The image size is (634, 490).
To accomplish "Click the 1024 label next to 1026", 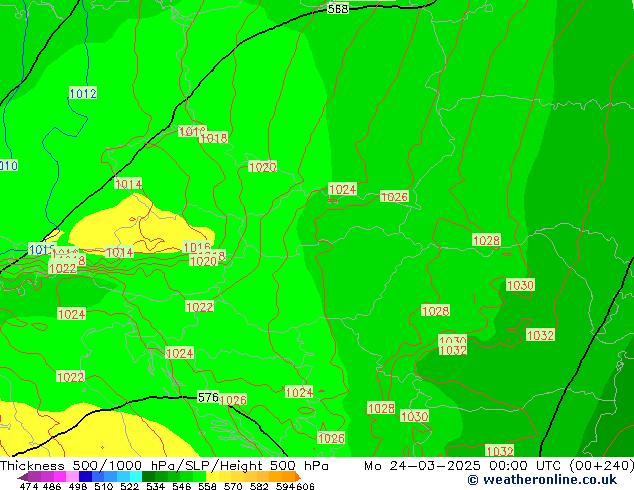I will point(342,189).
